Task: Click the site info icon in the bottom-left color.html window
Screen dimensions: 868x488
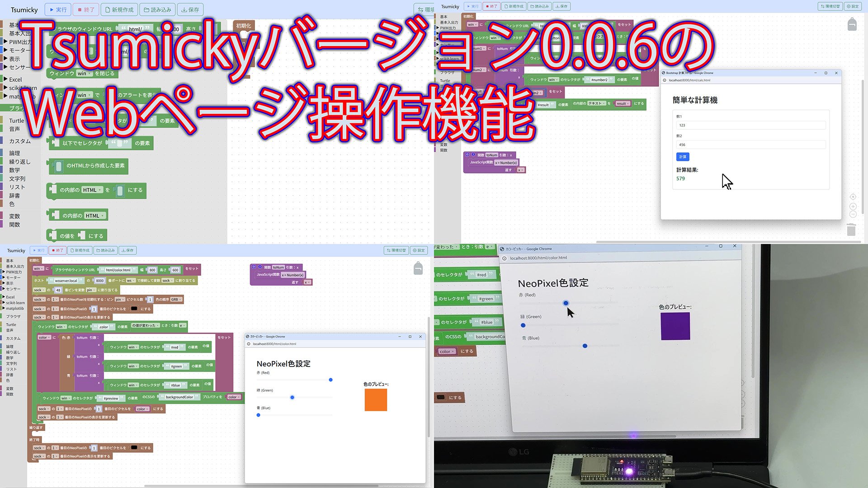Action: [249, 344]
